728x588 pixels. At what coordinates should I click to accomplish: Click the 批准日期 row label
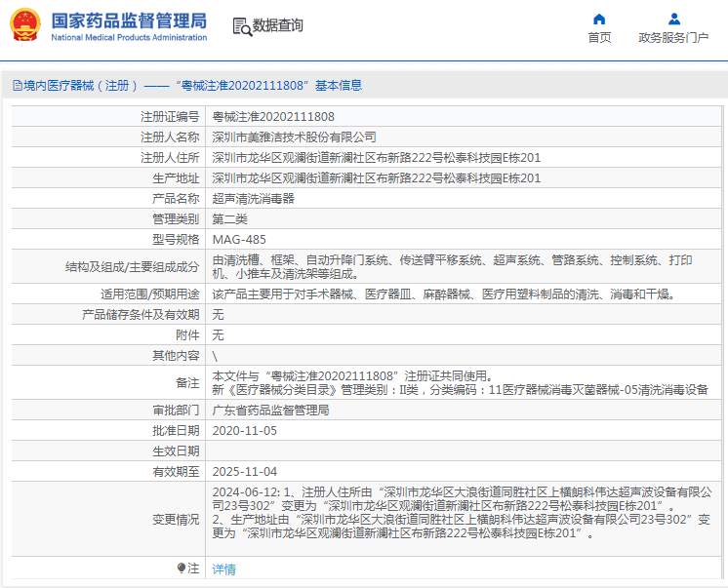pyautogui.click(x=176, y=431)
